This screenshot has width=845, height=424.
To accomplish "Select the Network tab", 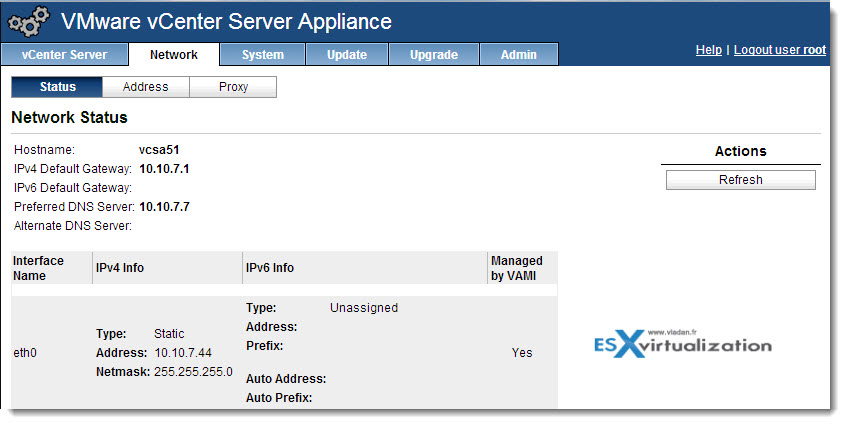I will pos(174,54).
